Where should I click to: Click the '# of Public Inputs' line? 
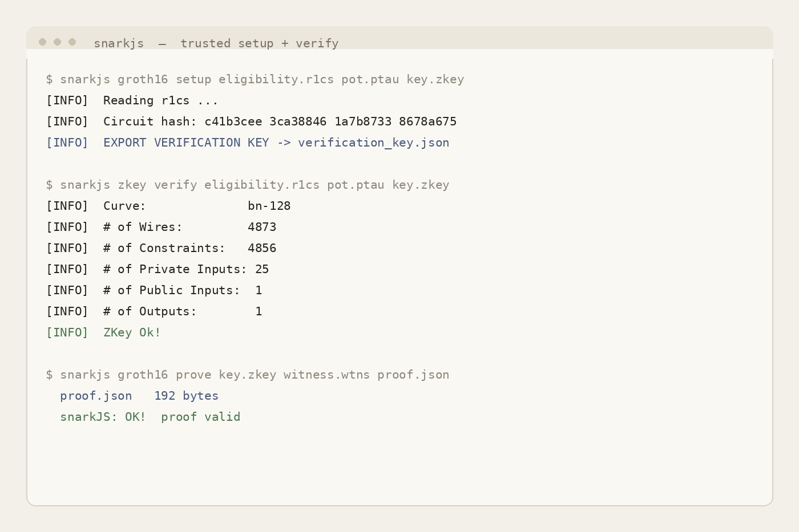coord(154,290)
